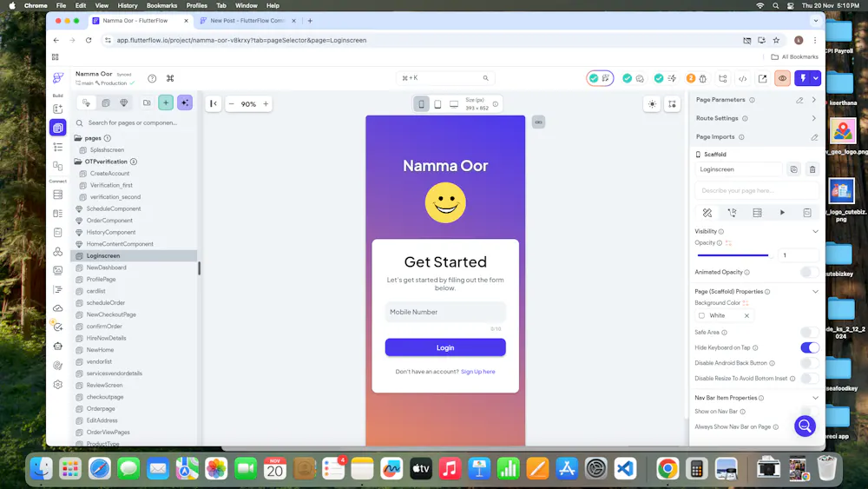Open the multi-select widget canvas tool
This screenshot has width=868, height=489.
(x=672, y=104)
